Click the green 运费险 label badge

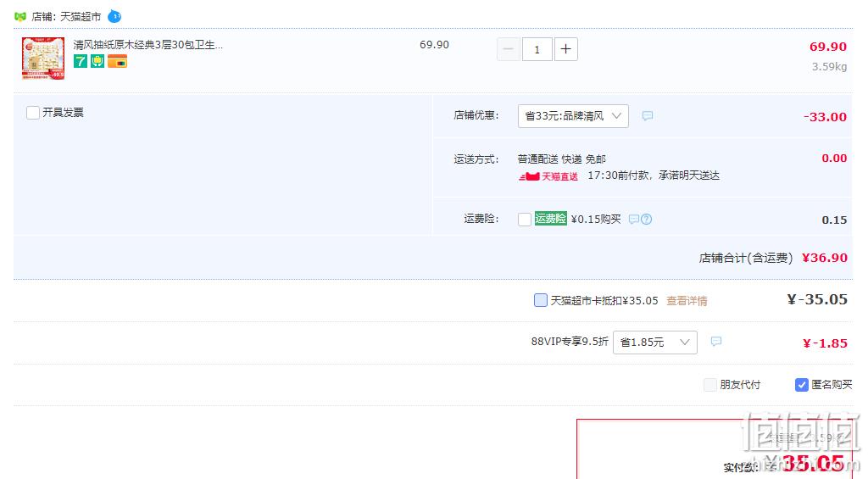pos(550,218)
